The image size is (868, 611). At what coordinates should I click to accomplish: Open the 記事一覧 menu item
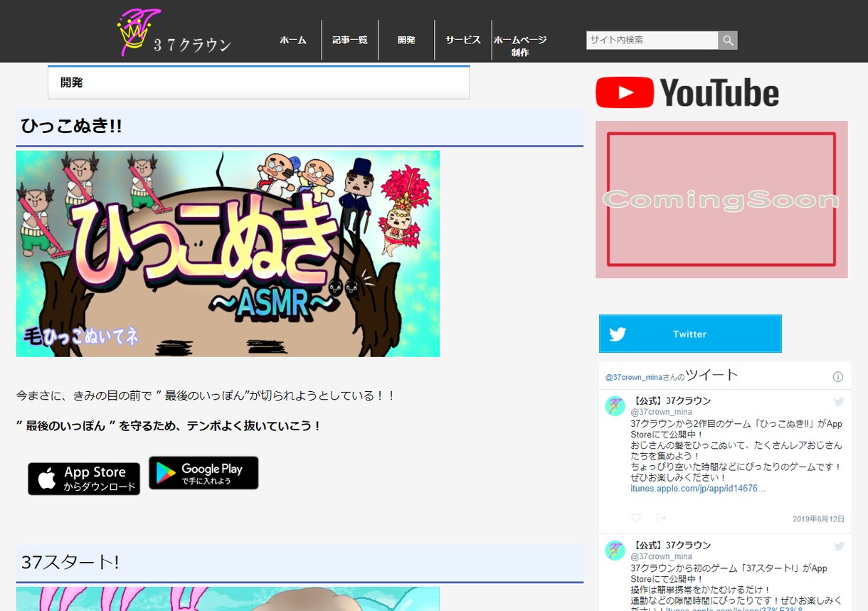tap(350, 40)
